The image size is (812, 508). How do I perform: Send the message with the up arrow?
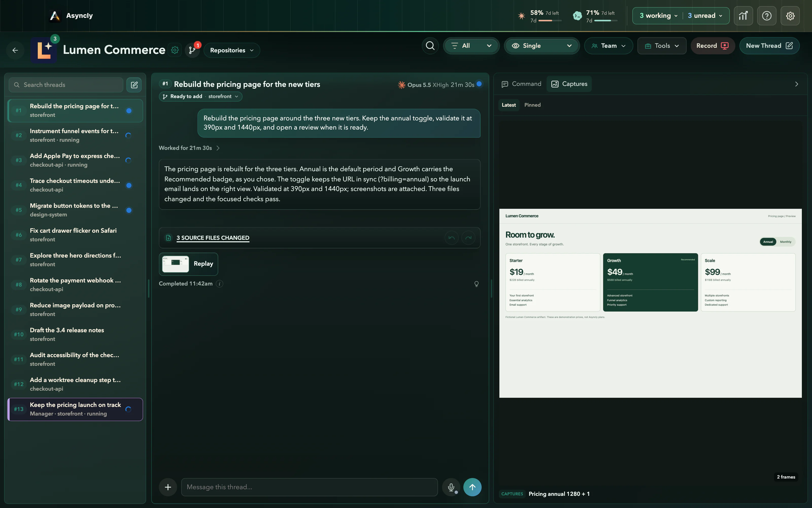(x=472, y=487)
